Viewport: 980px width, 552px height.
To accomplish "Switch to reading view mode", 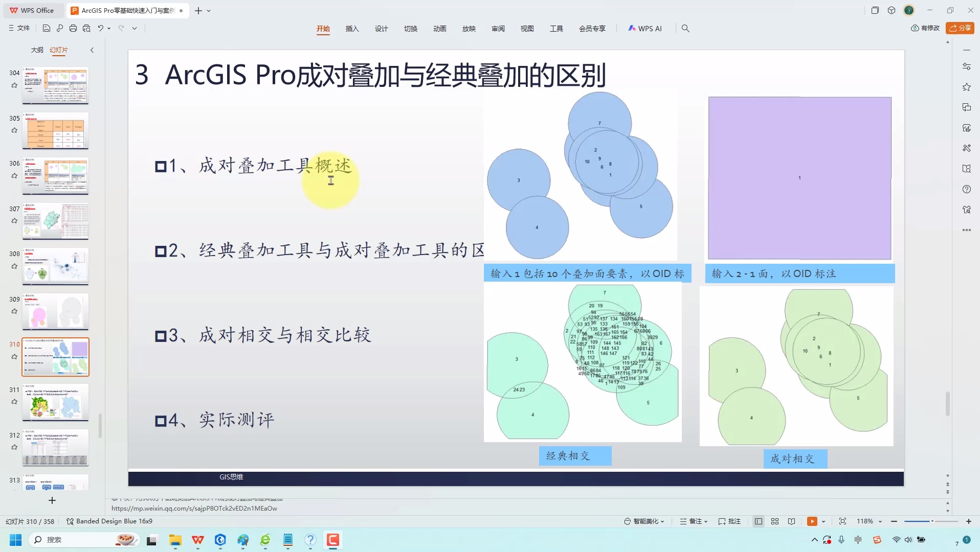I will 791,521.
